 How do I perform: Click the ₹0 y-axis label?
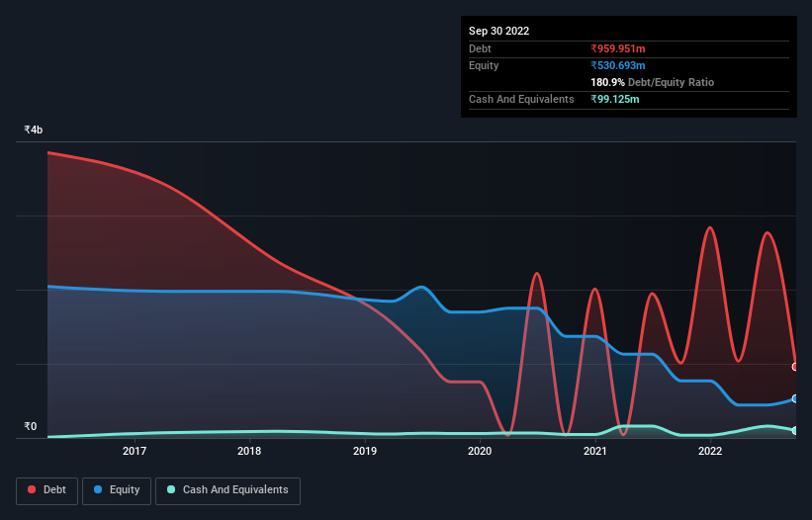pos(31,426)
